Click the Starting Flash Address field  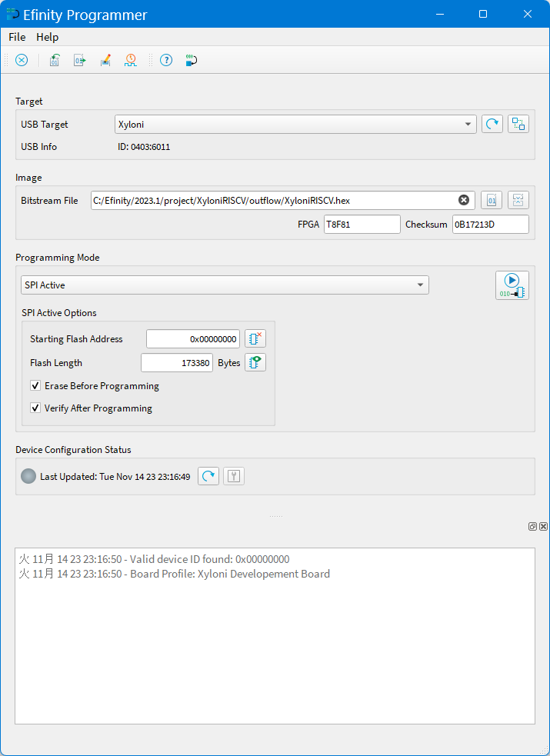(x=192, y=339)
